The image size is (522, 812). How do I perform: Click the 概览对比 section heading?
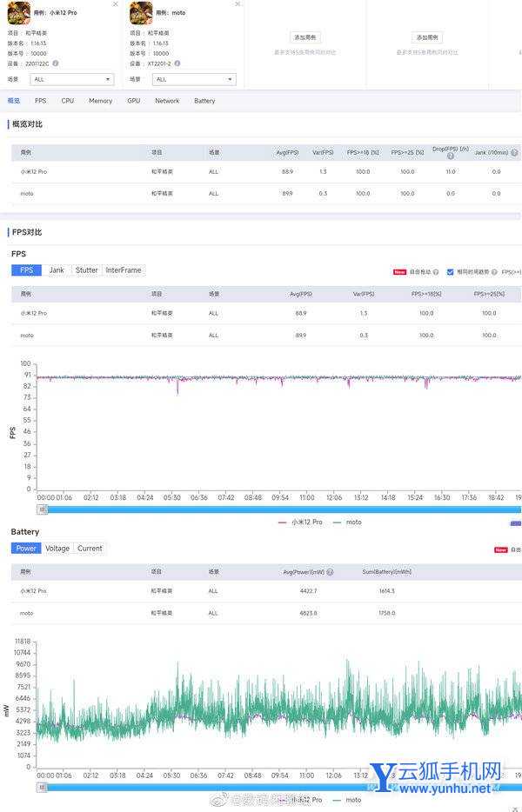point(28,124)
